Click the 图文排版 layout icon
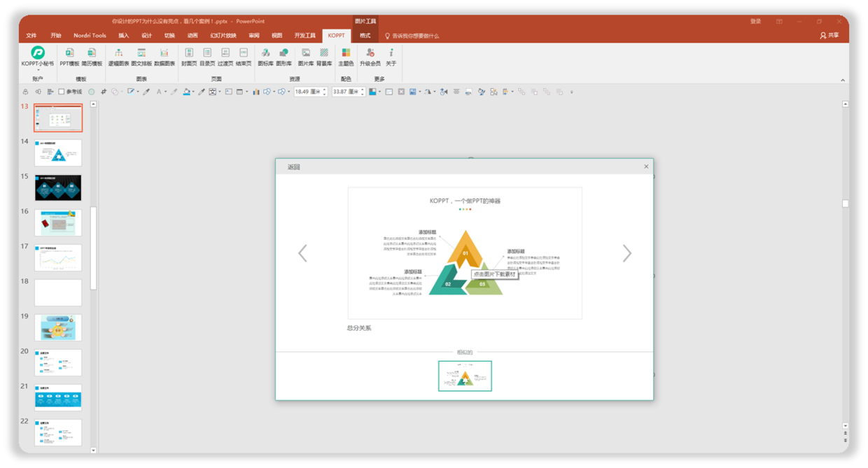This screenshot has height=468, width=868. pos(141,53)
